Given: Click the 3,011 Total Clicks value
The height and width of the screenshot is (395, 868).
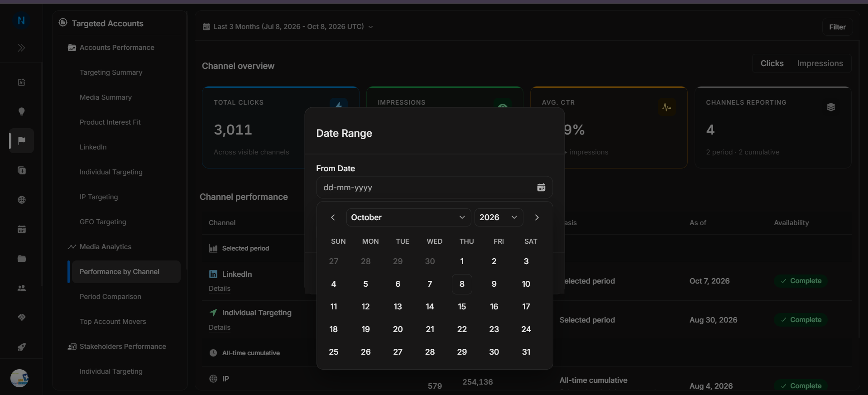Looking at the screenshot, I should (233, 130).
